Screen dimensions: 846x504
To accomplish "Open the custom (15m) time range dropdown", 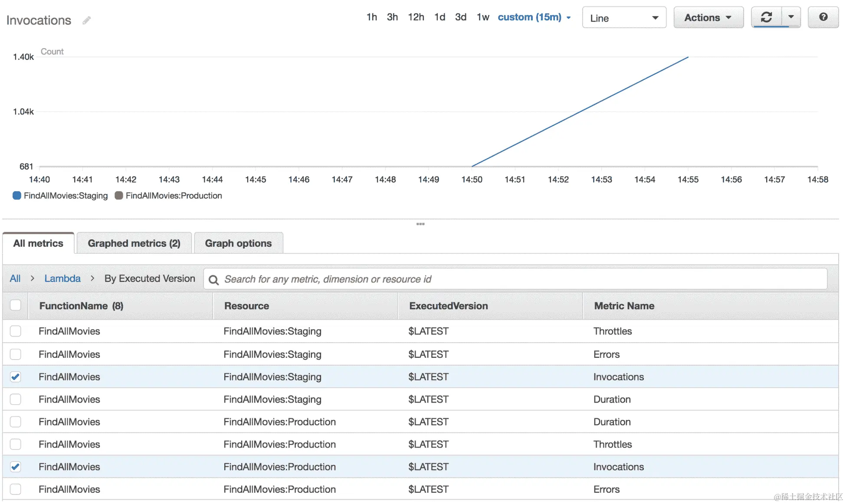I will 534,17.
